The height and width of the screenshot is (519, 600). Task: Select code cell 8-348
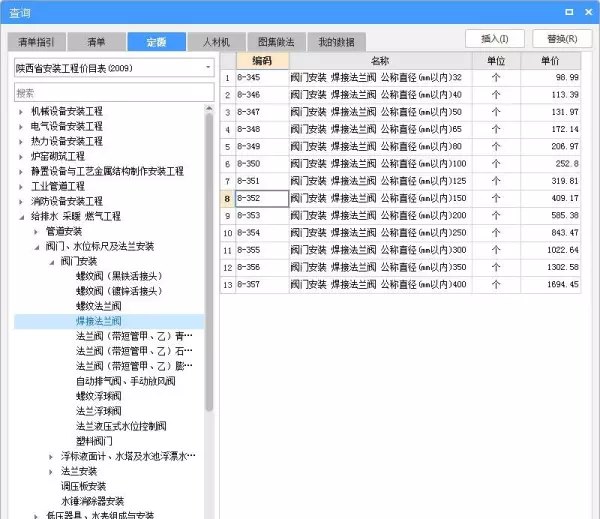click(262, 129)
